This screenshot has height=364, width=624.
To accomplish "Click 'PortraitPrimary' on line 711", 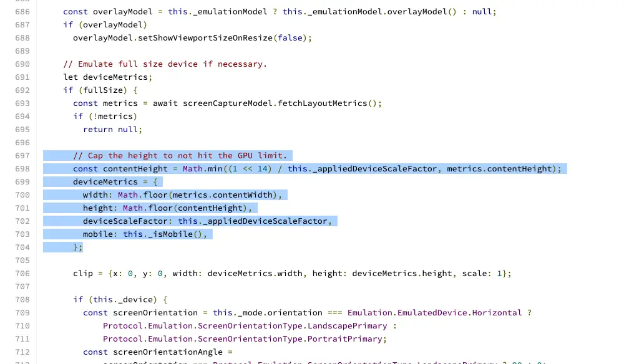I will (344, 339).
